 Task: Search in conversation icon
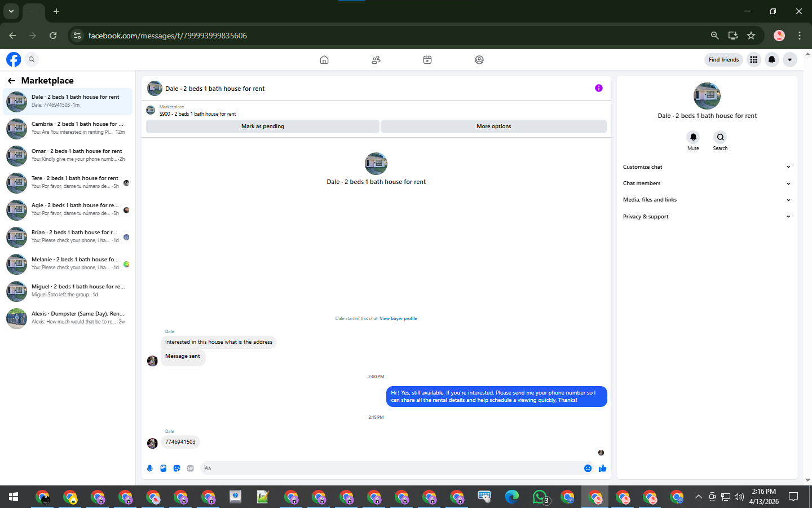720,137
